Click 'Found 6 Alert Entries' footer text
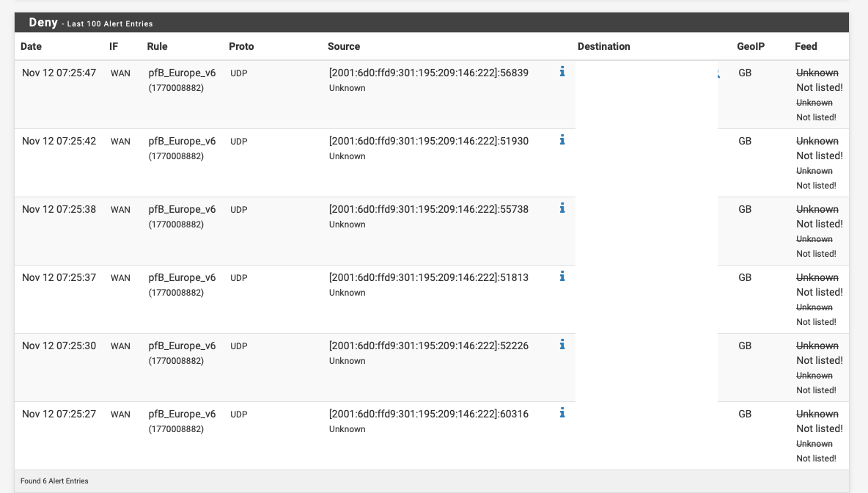868x493 pixels. (x=54, y=481)
